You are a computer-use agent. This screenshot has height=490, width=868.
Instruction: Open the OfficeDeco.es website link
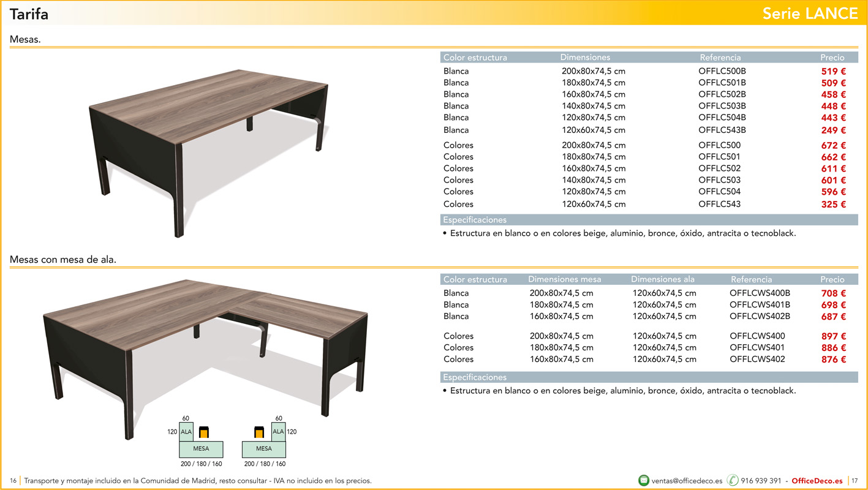point(817,481)
